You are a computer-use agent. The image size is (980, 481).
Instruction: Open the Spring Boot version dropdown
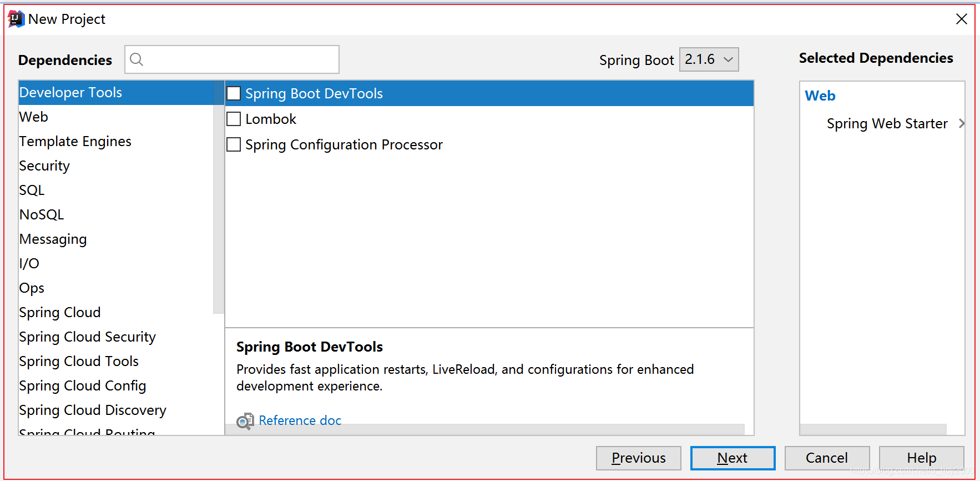coord(709,59)
